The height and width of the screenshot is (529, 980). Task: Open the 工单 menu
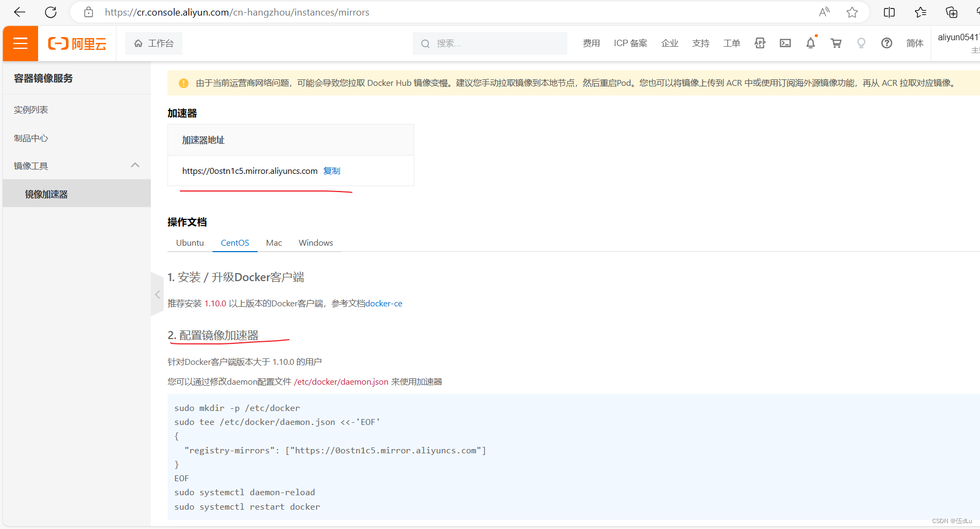point(732,43)
